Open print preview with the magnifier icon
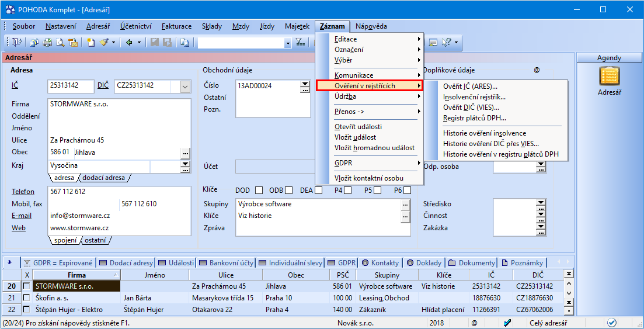The width and height of the screenshot is (644, 329). tap(60, 42)
